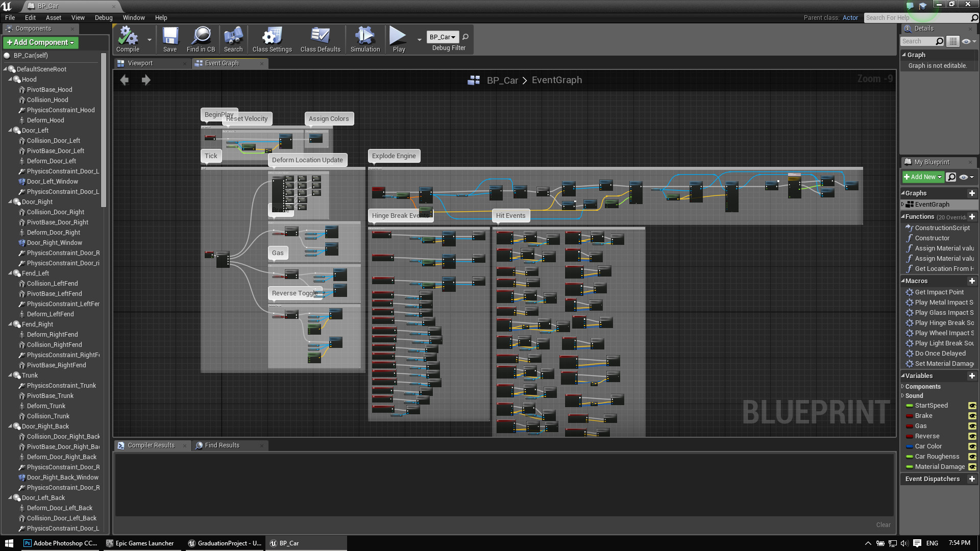Select the Compiler Results tab

coord(153,445)
